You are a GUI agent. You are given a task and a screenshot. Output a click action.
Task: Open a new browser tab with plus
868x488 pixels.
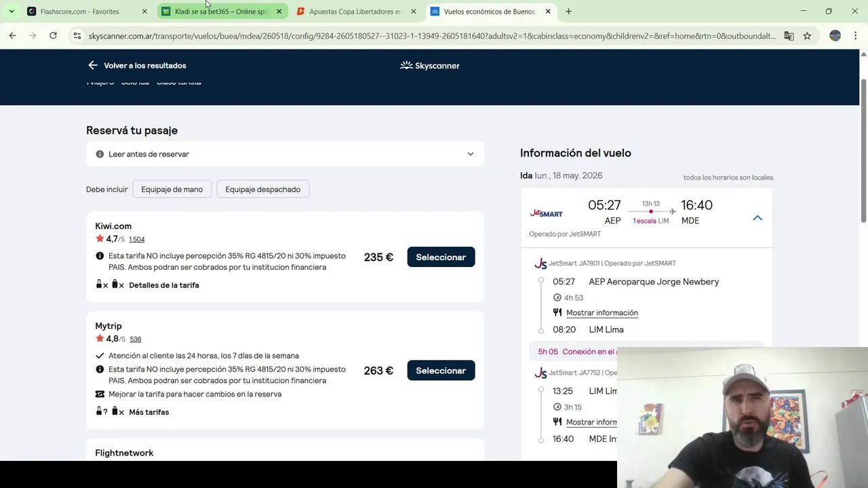tap(568, 12)
